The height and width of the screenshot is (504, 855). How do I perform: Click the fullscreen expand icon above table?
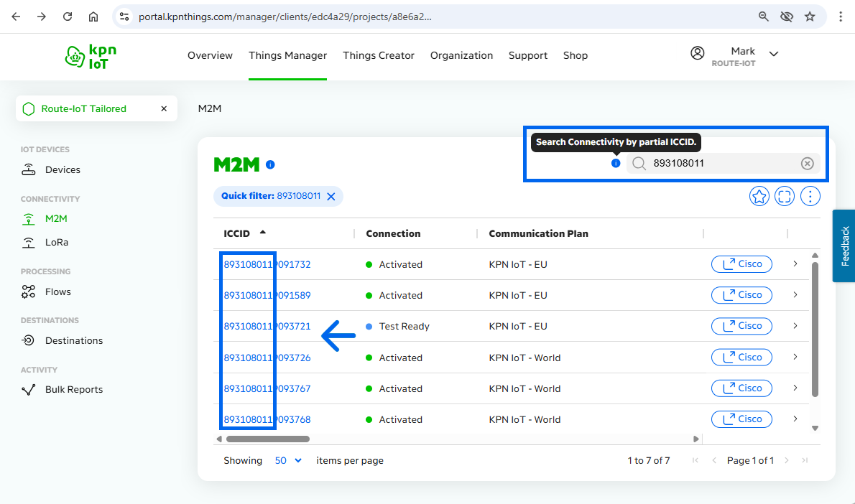pos(785,196)
